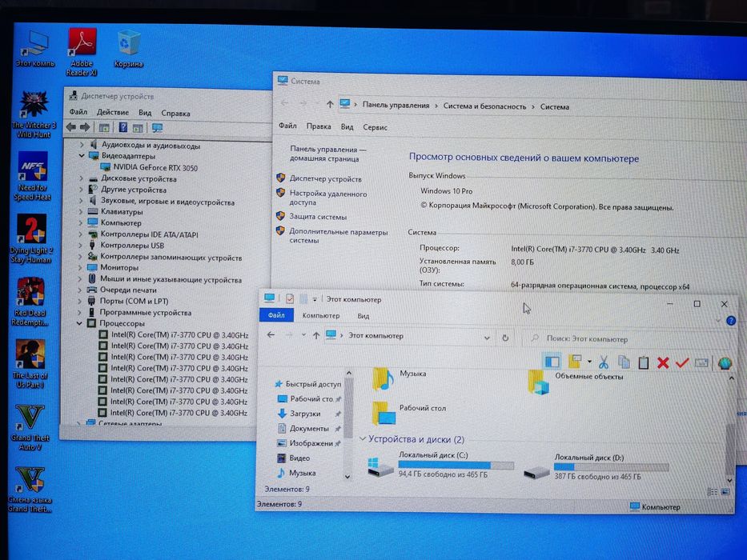Go up one level in System window
The height and width of the screenshot is (560, 747).
(x=330, y=104)
